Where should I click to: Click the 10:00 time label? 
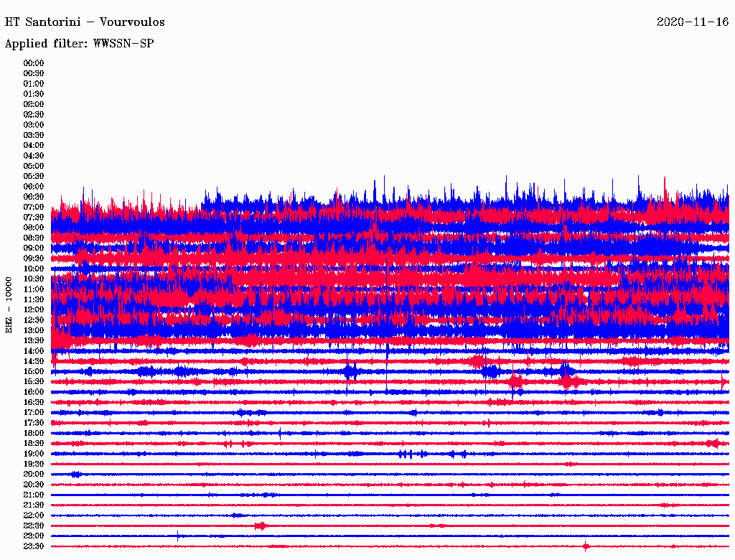34,269
